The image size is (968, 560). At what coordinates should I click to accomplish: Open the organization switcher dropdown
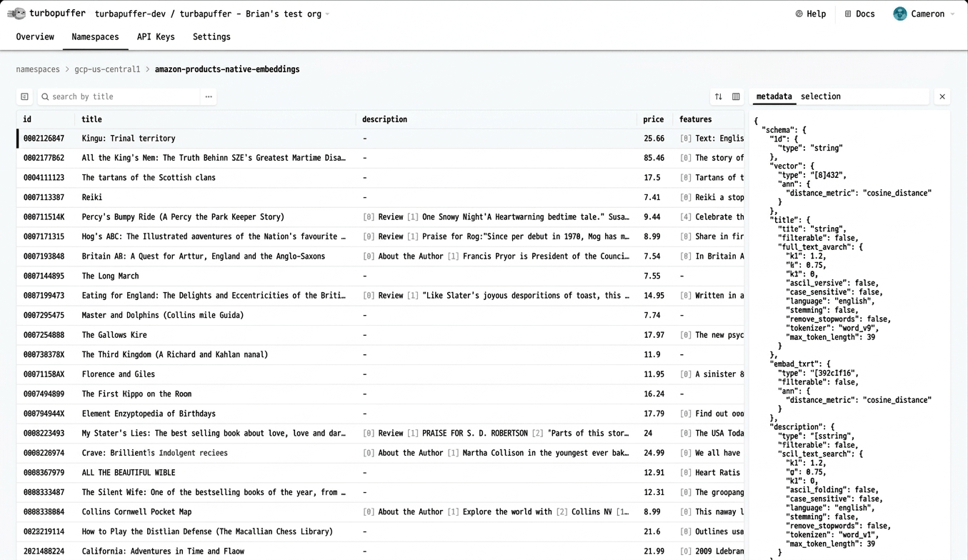coord(327,14)
